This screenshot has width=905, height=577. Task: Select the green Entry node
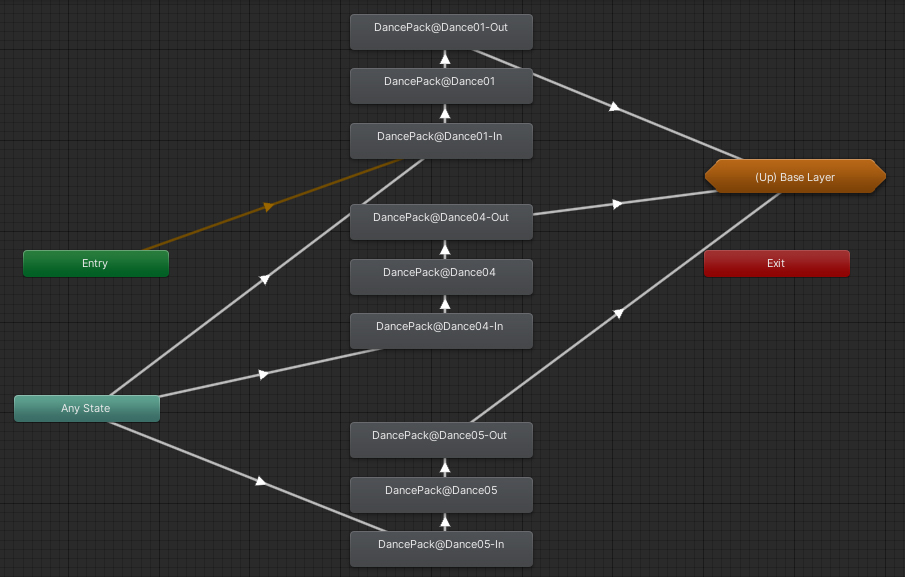(95, 264)
